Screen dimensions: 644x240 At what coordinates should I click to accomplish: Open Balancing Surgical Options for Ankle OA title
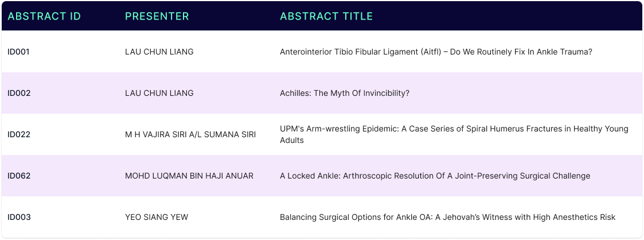pos(448,218)
